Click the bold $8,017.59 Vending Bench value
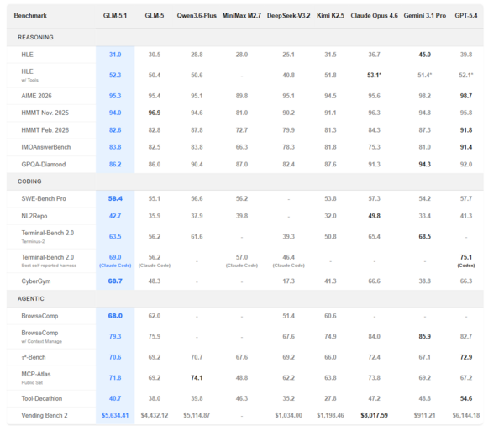The height and width of the screenshot is (426, 504). coord(374,415)
